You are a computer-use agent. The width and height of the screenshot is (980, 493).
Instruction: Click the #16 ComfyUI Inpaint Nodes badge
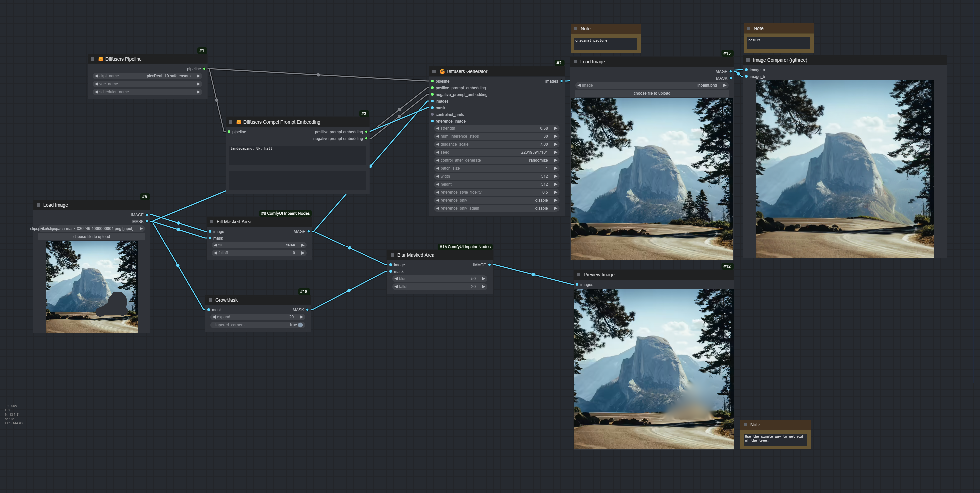coord(465,247)
